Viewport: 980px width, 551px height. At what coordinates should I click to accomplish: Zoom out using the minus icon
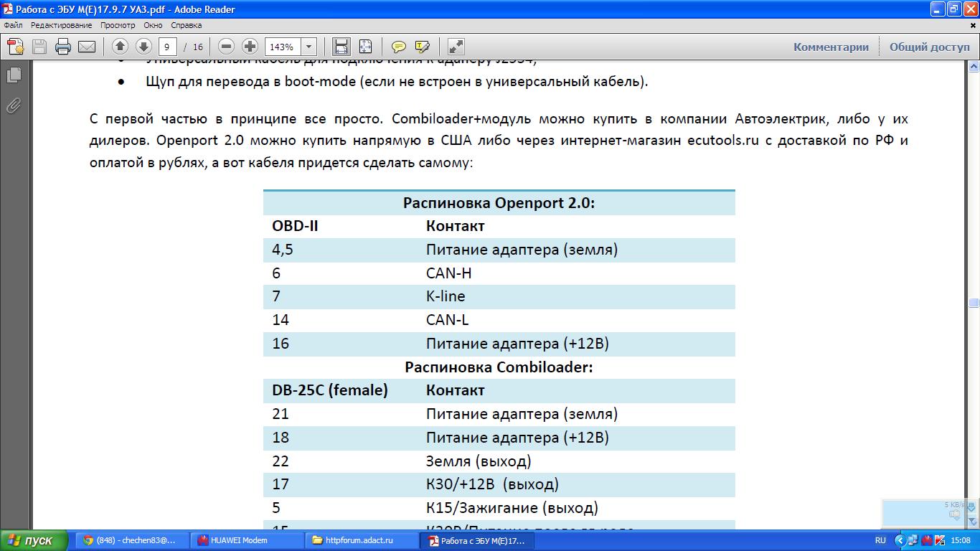pos(225,46)
